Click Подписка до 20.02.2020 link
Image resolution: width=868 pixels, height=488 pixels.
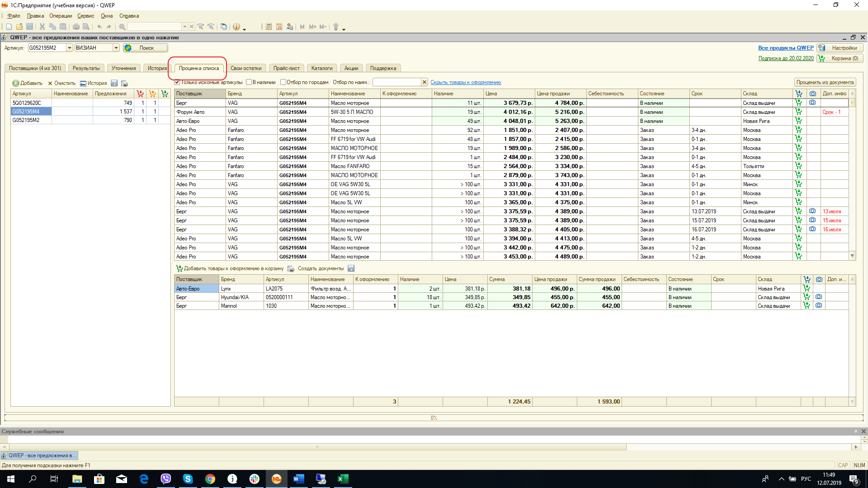click(x=786, y=58)
